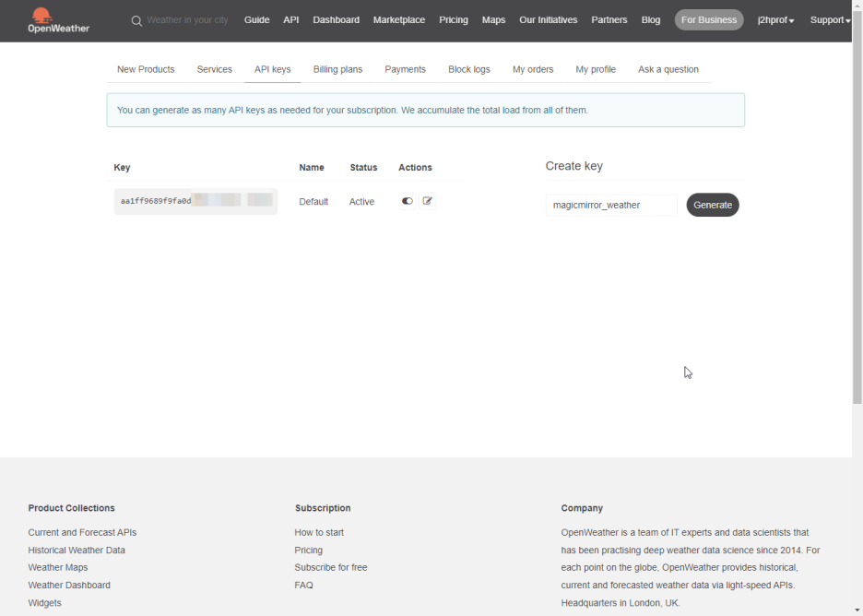Screen dimensions: 863x616
Task: Switch to the Services tab
Action: (215, 69)
